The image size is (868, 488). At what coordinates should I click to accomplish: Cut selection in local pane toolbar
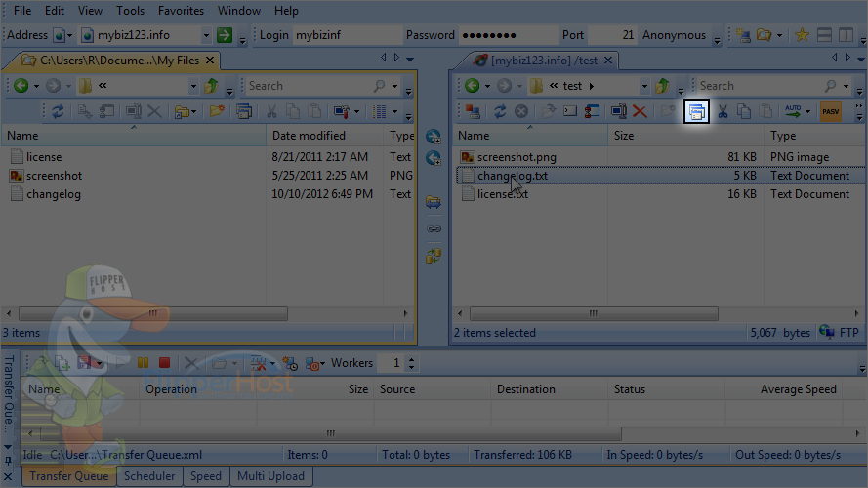(x=271, y=112)
